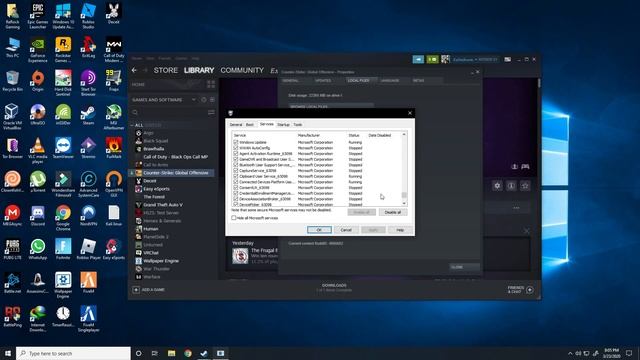Click Help button in System Configuration
This screenshot has height=360, width=640.
coord(400,230)
